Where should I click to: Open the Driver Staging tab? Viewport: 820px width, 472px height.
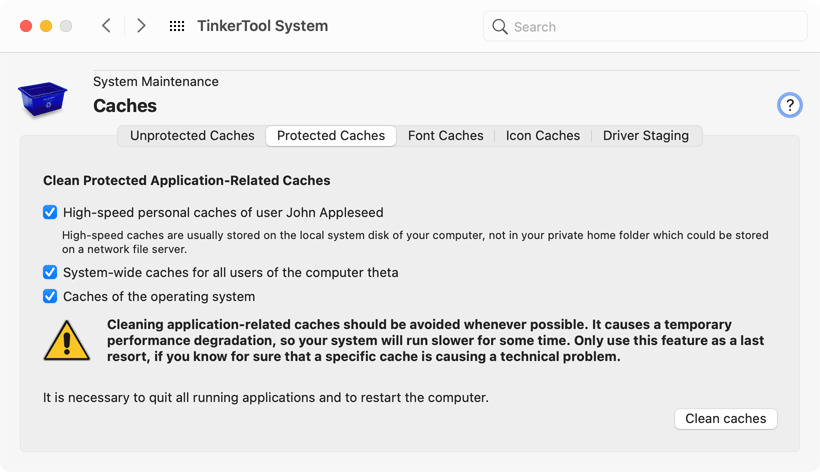646,135
